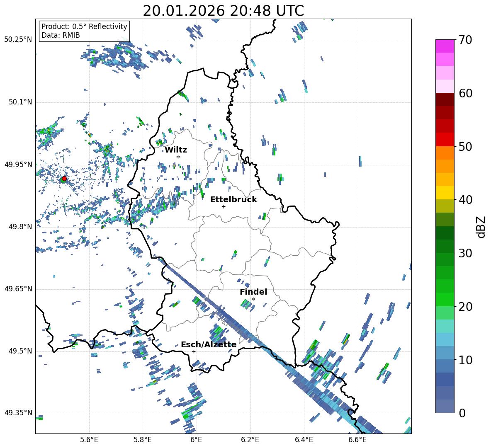This screenshot has height=448, width=491.
Task: Click the Esch/Alzette cross marker
Action: [194, 351]
